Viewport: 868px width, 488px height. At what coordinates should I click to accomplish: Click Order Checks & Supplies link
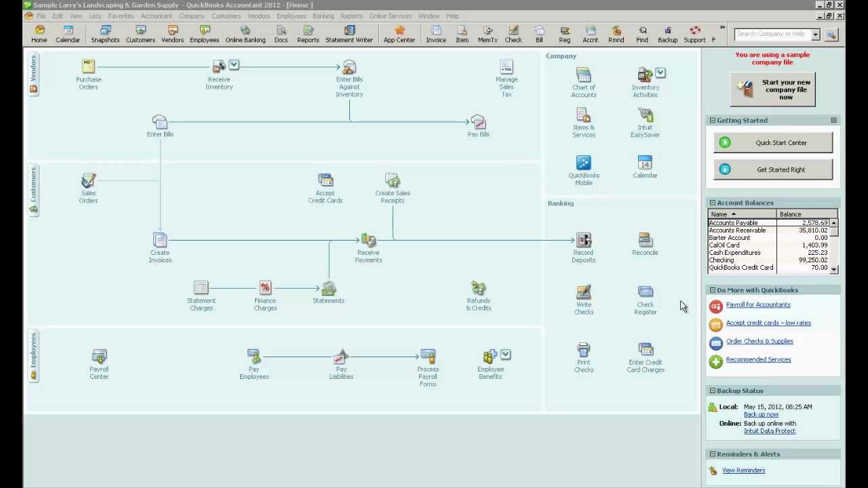759,342
